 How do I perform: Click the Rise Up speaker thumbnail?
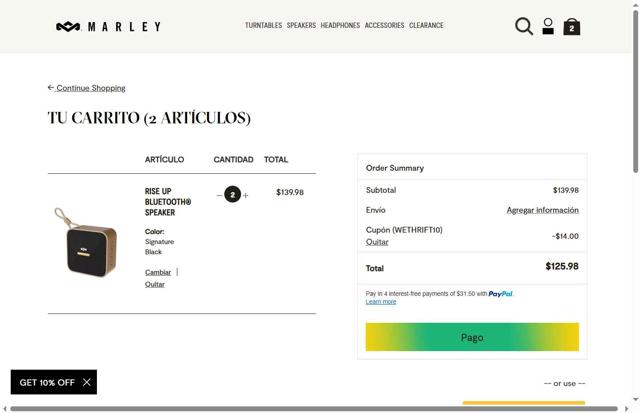tap(86, 242)
